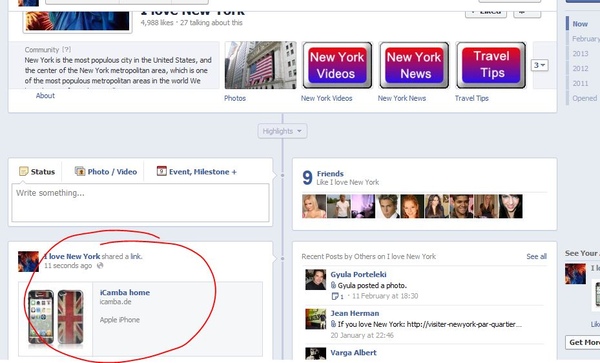This screenshot has height=363, width=600.
Task: Click the red-haired friend's photo
Action: (x=412, y=206)
